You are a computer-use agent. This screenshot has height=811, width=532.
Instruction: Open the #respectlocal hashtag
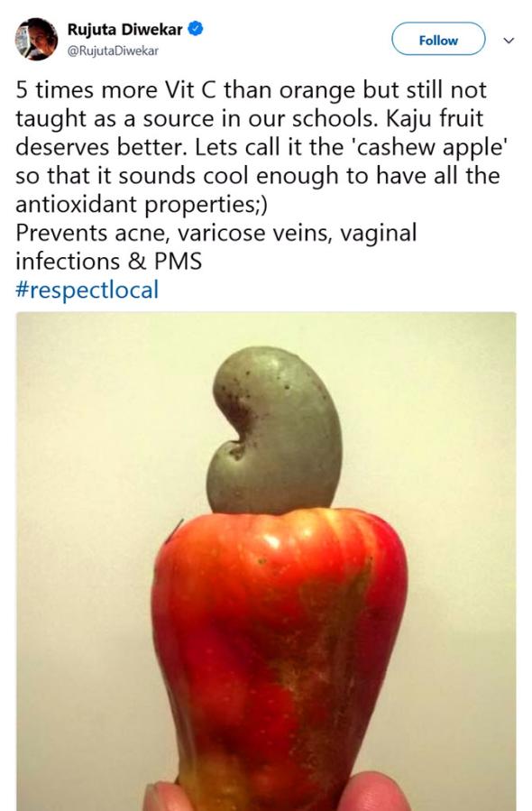click(87, 290)
